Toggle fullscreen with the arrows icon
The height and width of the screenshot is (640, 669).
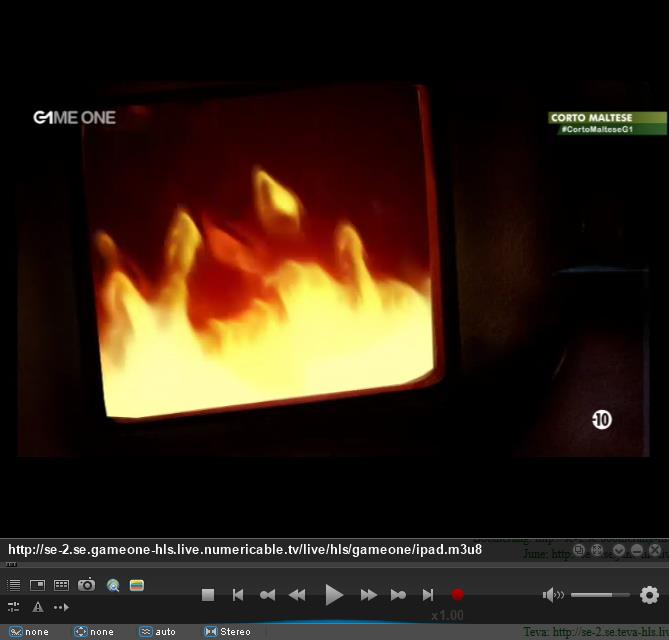pyautogui.click(x=597, y=550)
